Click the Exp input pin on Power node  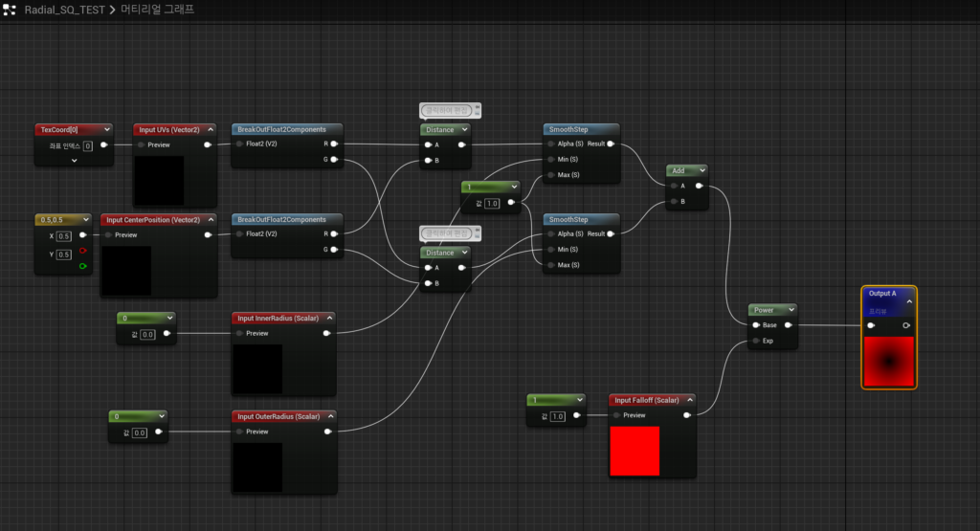757,340
